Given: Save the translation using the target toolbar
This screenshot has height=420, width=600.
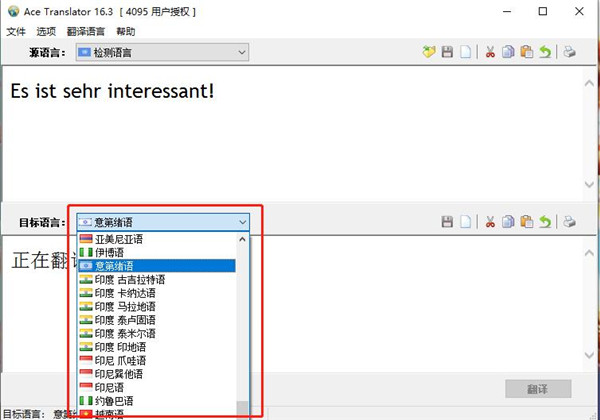Looking at the screenshot, I should tap(448, 222).
